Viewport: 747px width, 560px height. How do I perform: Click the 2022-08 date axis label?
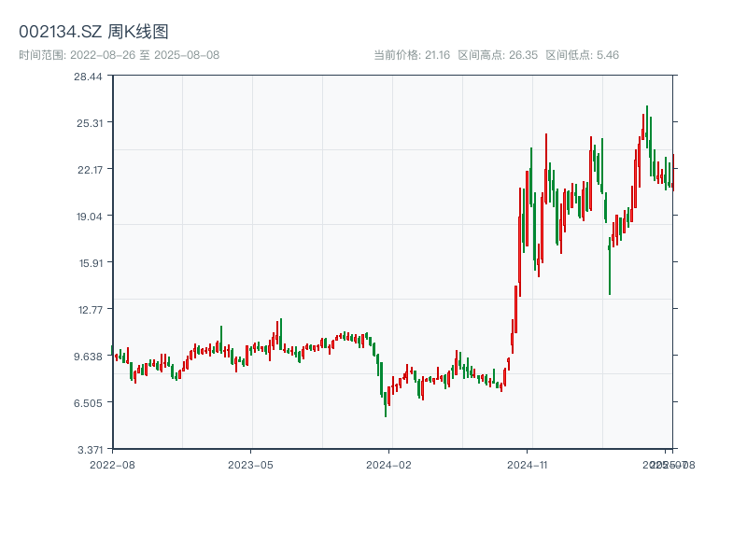[x=112, y=464]
